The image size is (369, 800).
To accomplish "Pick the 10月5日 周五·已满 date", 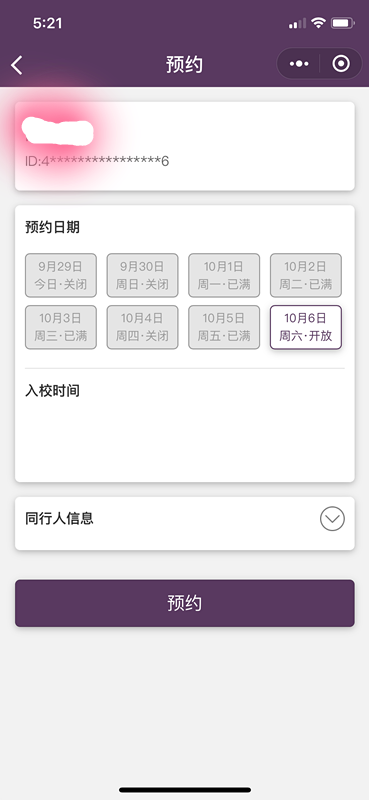I will [x=224, y=327].
